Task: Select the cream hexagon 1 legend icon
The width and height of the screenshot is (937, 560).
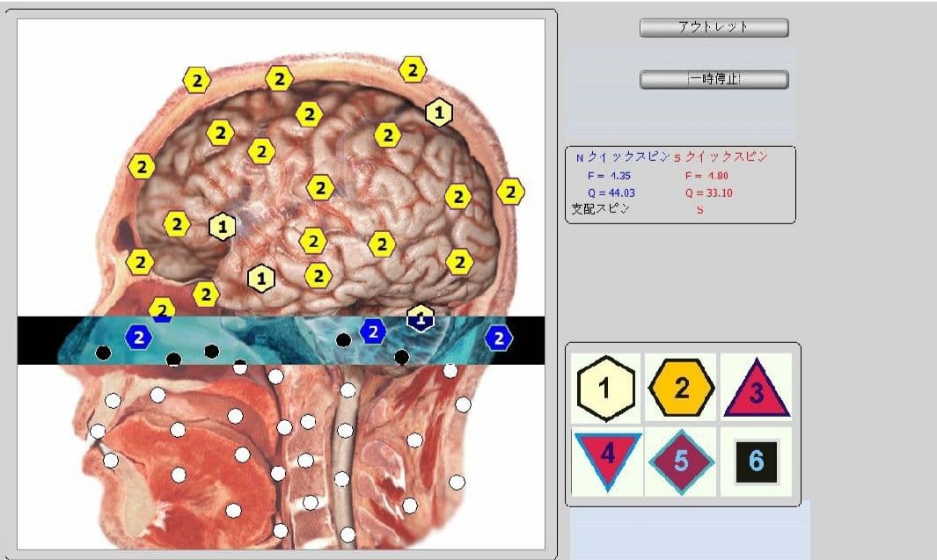Action: pyautogui.click(x=605, y=388)
